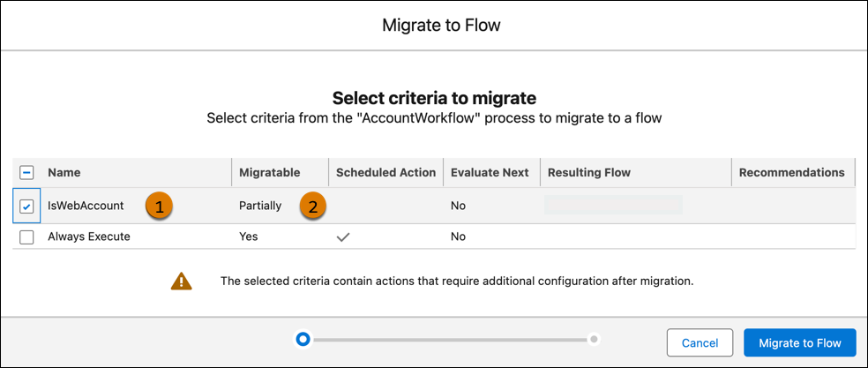Sort by the Name column header
Image resolution: width=868 pixels, height=368 pixels.
click(x=64, y=173)
